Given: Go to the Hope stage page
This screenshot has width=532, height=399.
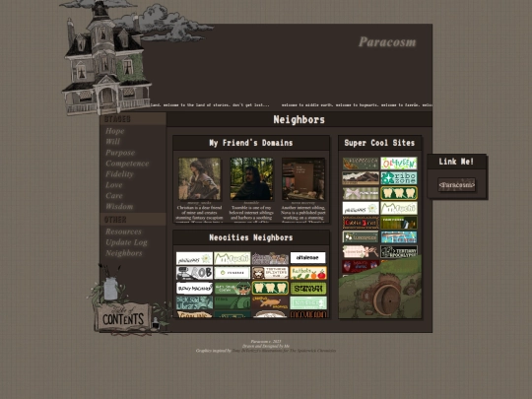Looking at the screenshot, I should pos(114,131).
